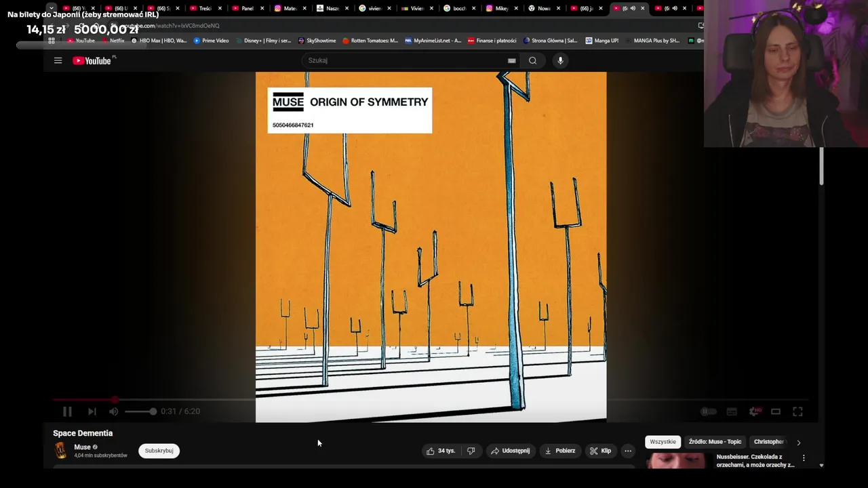Open HBO Max bookmark
The height and width of the screenshot is (488, 868).
[x=159, y=41]
